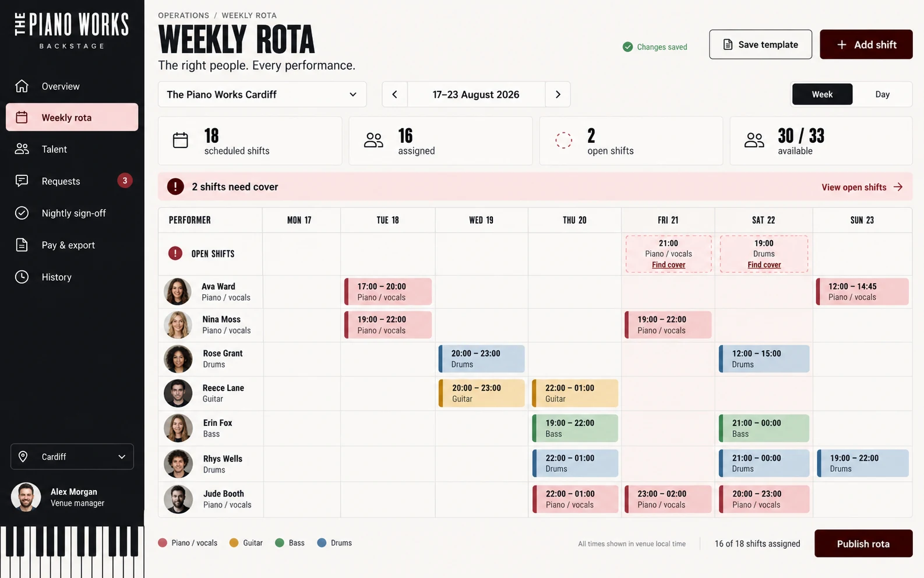The width and height of the screenshot is (924, 578).
Task: Open the Overview menu item
Action: click(x=72, y=86)
